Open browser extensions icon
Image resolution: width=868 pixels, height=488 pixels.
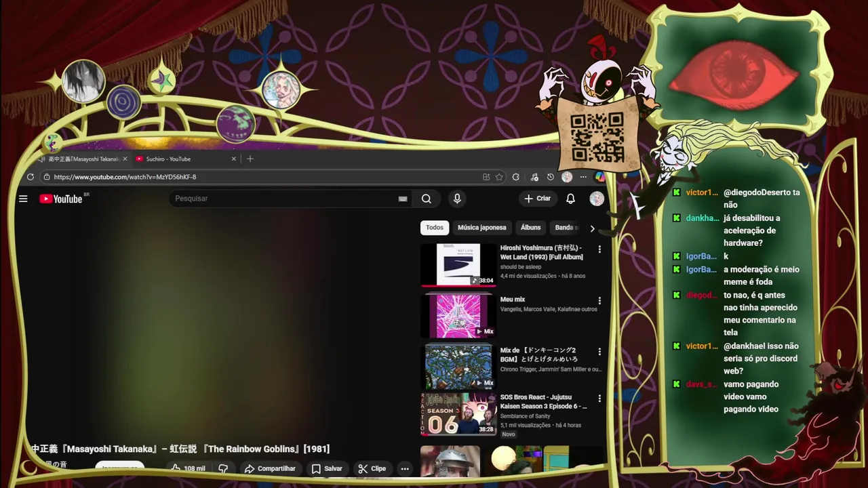tap(516, 177)
